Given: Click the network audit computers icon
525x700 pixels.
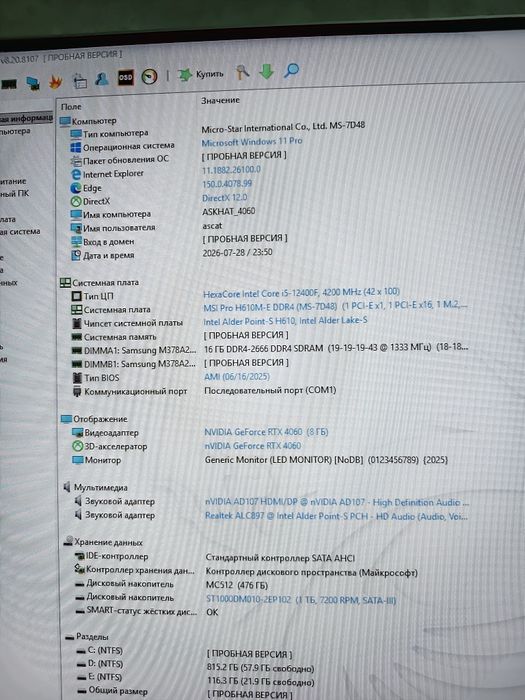Looking at the screenshot, I should pos(32,83).
